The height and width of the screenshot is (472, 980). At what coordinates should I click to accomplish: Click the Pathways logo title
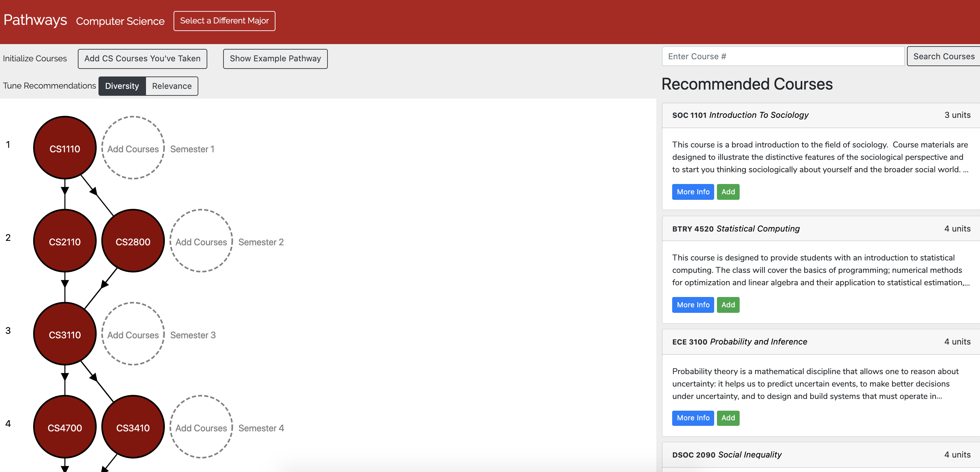click(35, 20)
